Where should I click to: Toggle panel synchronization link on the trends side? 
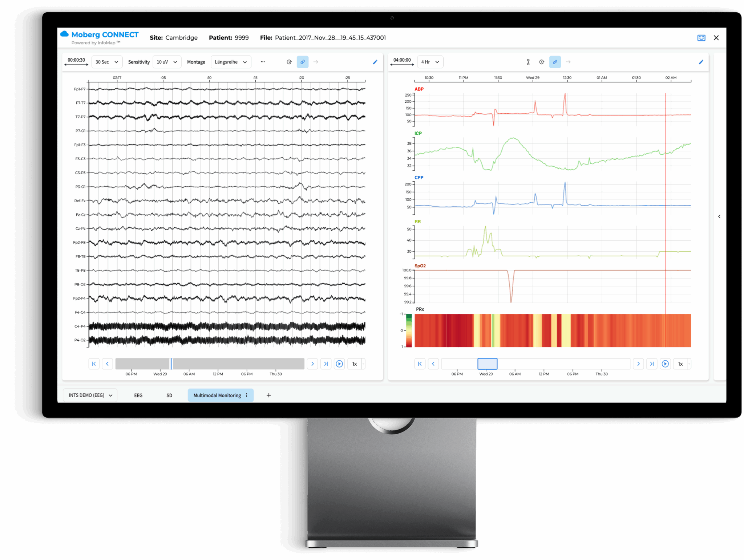click(x=555, y=62)
